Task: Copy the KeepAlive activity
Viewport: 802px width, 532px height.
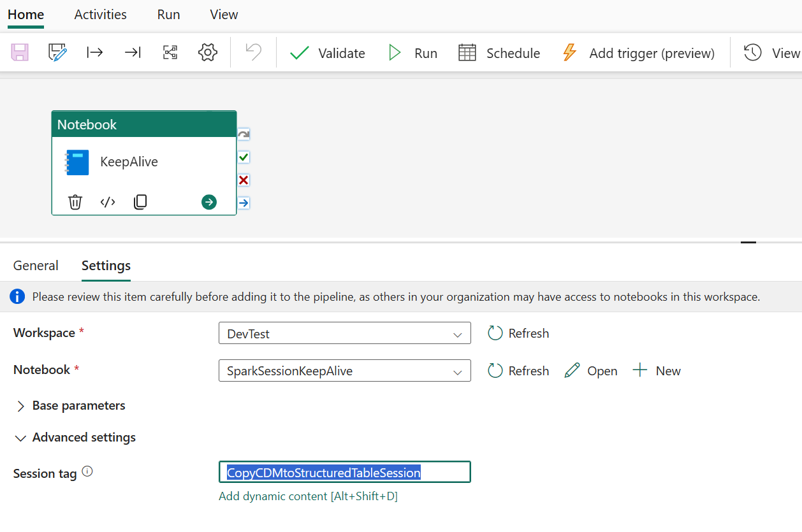Action: pos(140,203)
